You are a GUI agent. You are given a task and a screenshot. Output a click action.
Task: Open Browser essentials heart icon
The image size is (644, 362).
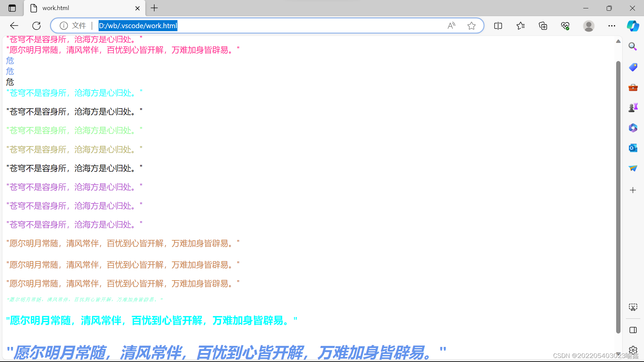tap(565, 26)
